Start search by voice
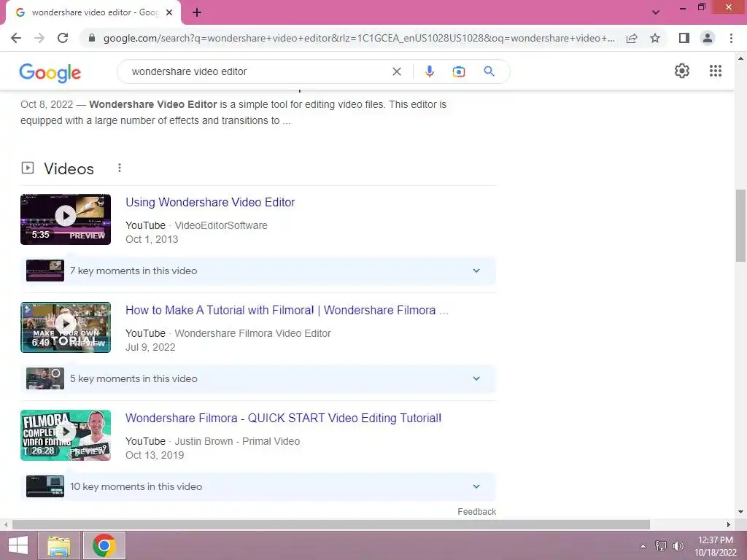Screen dimensions: 747x560 [x=429, y=71]
